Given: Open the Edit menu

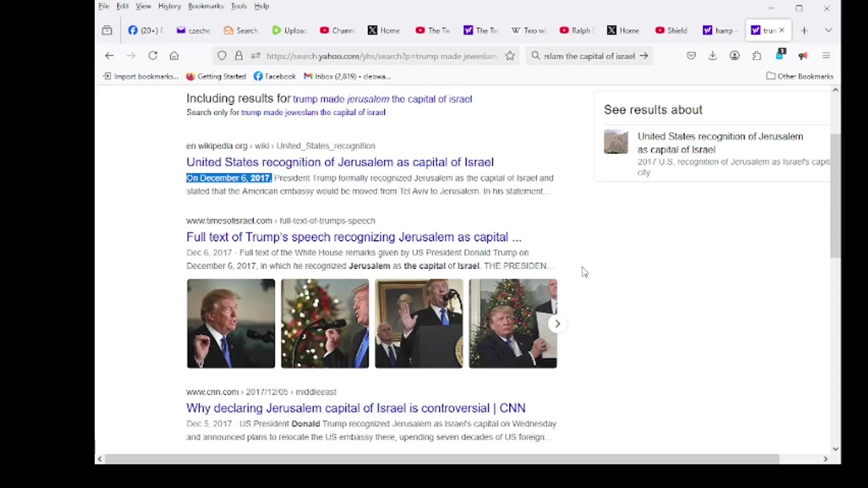Looking at the screenshot, I should (122, 6).
